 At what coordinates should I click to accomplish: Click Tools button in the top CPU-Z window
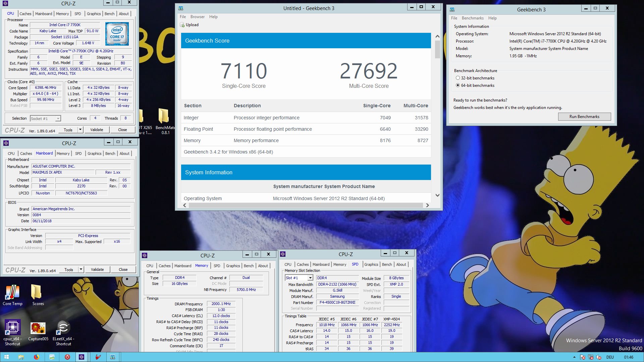click(68, 130)
